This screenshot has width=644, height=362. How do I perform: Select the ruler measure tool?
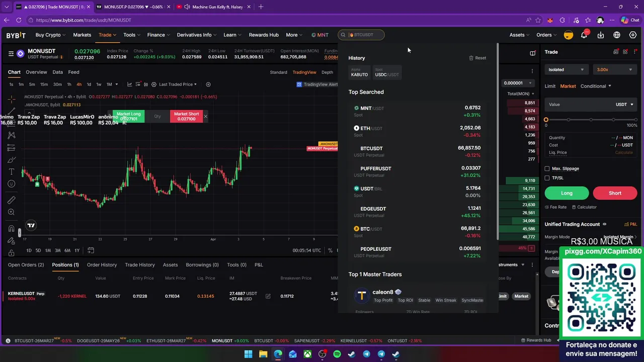pos(11,200)
